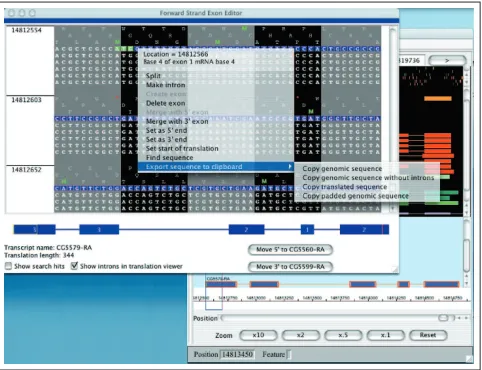Click exon box labeled 1 in diagram
Image resolution: width=482 pixels, height=370 pixels.
[307, 229]
